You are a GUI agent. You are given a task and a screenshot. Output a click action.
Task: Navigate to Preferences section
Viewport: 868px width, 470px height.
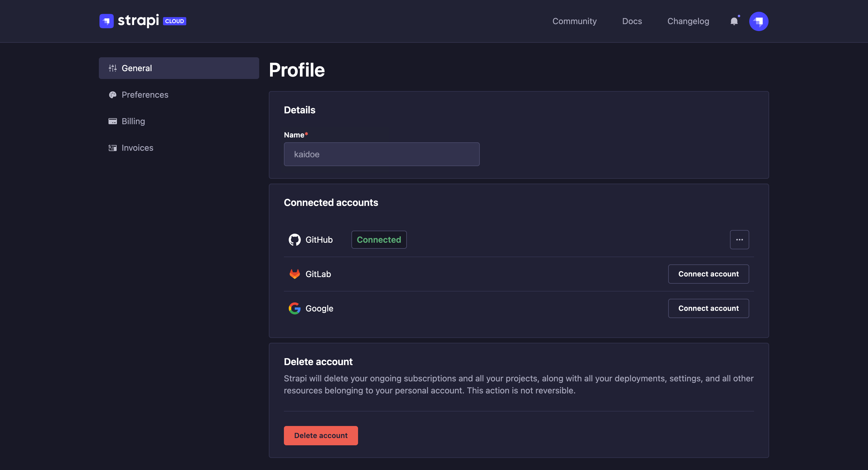tap(145, 94)
